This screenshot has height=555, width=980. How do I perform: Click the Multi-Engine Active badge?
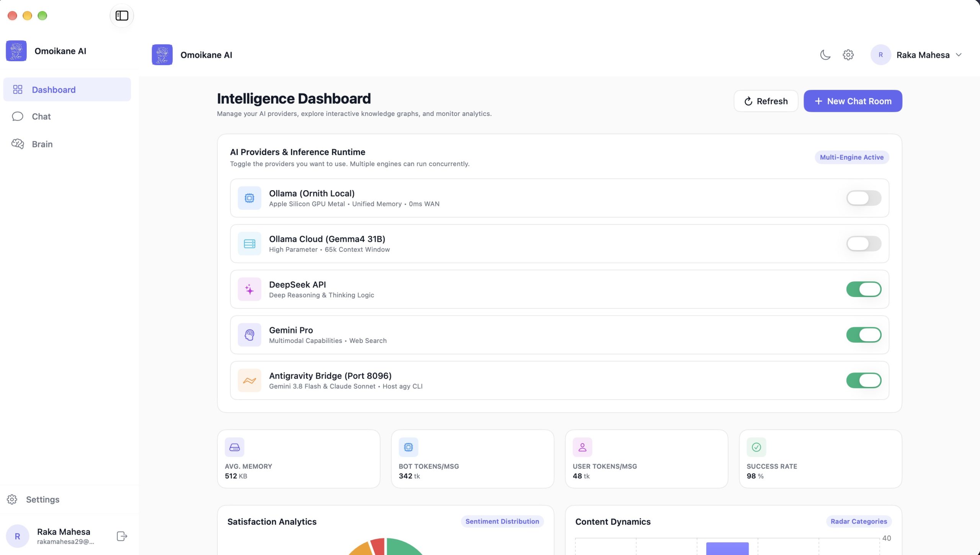[852, 157]
